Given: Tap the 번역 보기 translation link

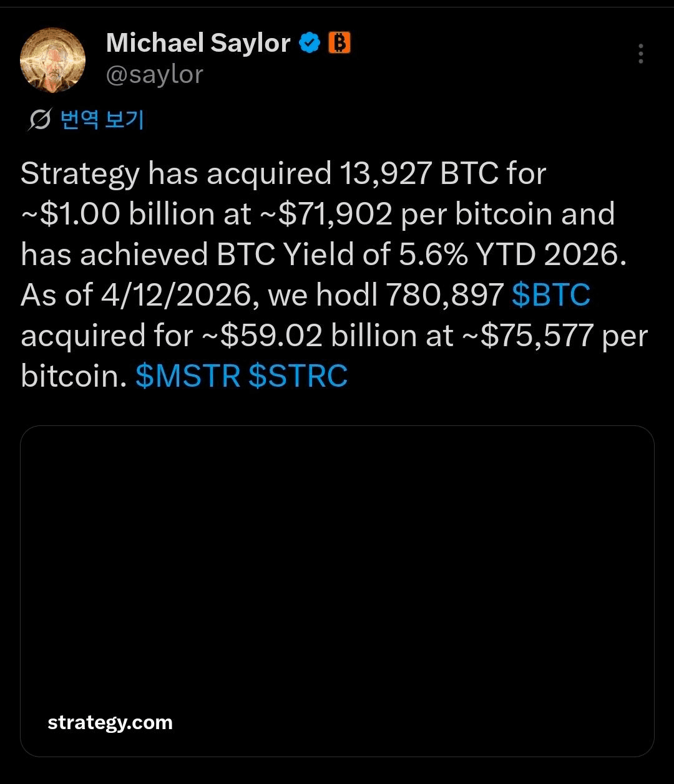Looking at the screenshot, I should pyautogui.click(x=102, y=119).
